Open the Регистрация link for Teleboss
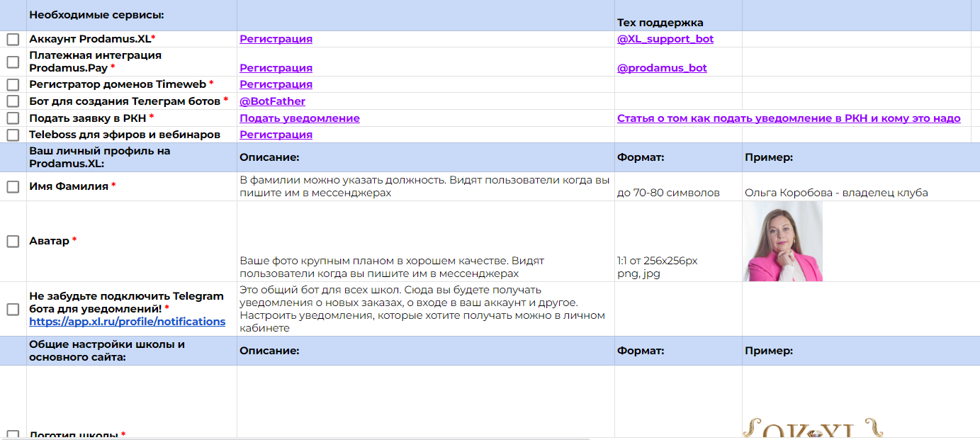980x440 pixels. [276, 135]
